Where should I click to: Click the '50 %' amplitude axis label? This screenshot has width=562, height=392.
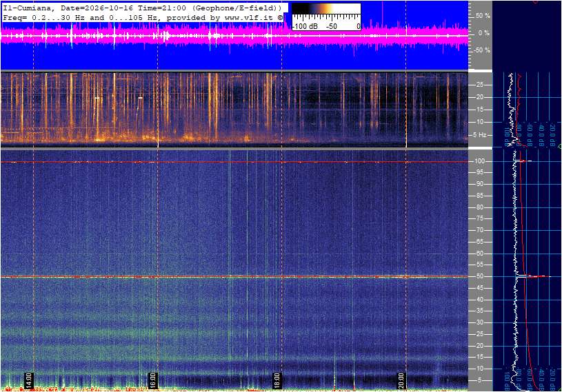click(483, 16)
